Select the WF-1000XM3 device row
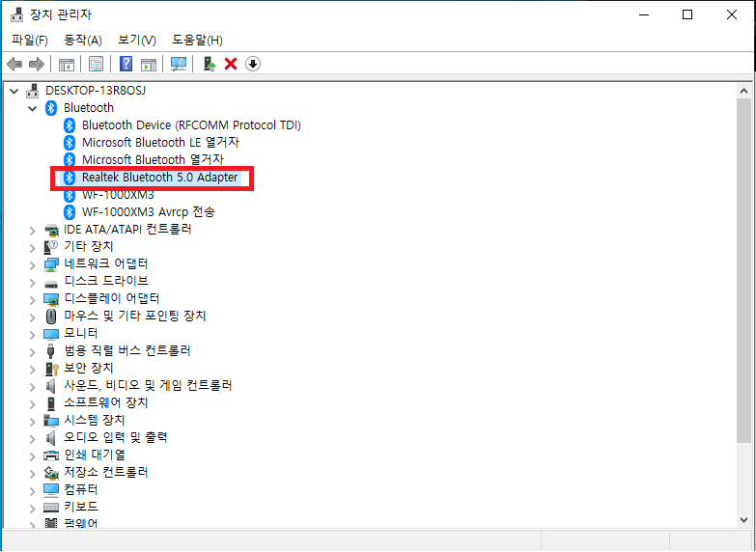Image resolution: width=756 pixels, height=552 pixels. (118, 195)
